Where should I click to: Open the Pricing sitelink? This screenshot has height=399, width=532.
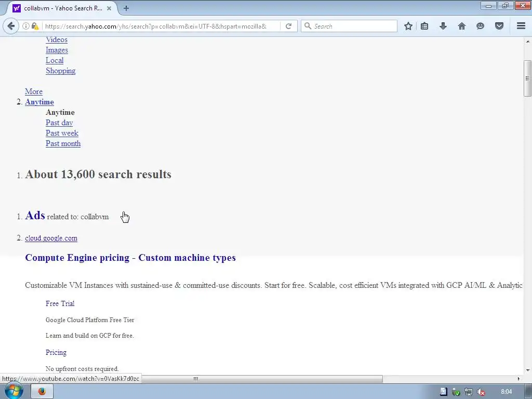tap(56, 353)
